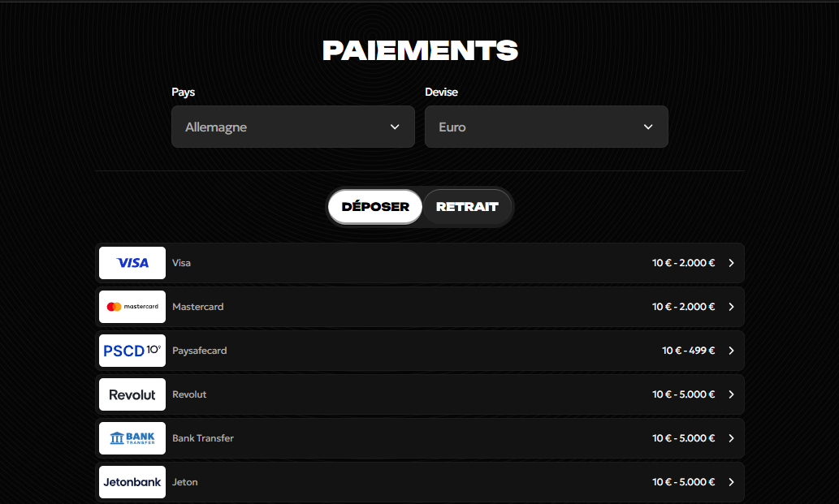Click the Revolut logo
This screenshot has width=839, height=504.
[132, 394]
